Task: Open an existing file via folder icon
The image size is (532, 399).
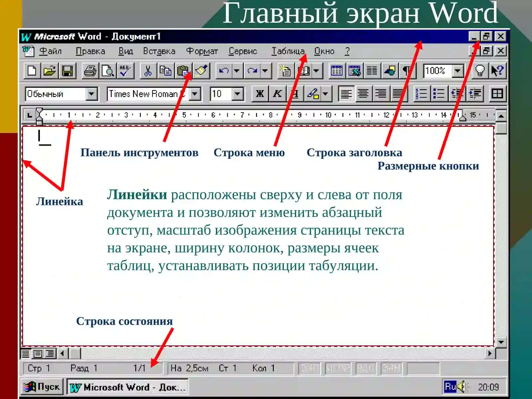Action: tap(50, 71)
